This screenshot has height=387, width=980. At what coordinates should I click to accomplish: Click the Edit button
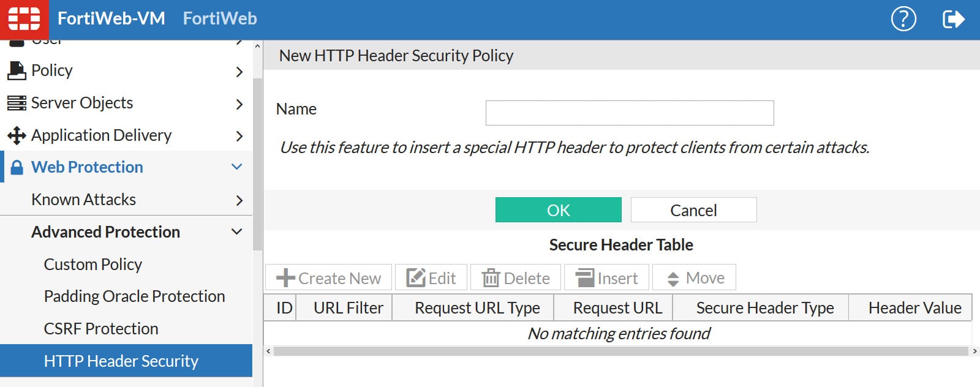click(431, 277)
